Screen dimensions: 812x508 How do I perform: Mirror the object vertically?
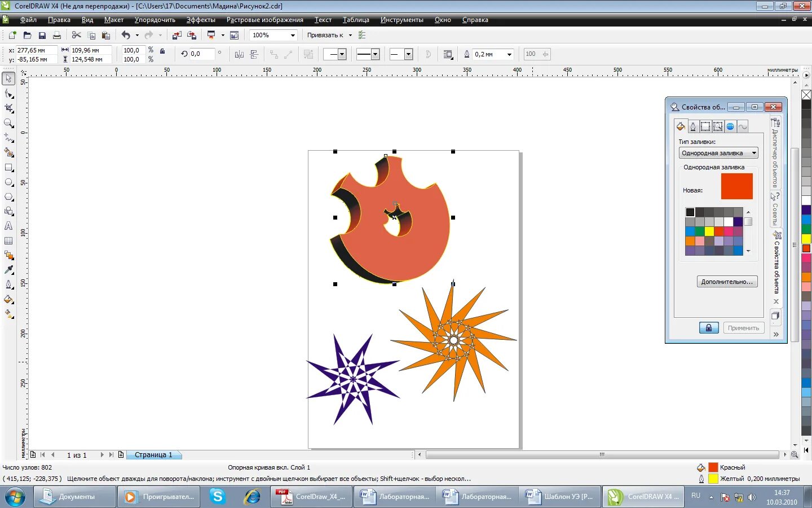coord(254,54)
